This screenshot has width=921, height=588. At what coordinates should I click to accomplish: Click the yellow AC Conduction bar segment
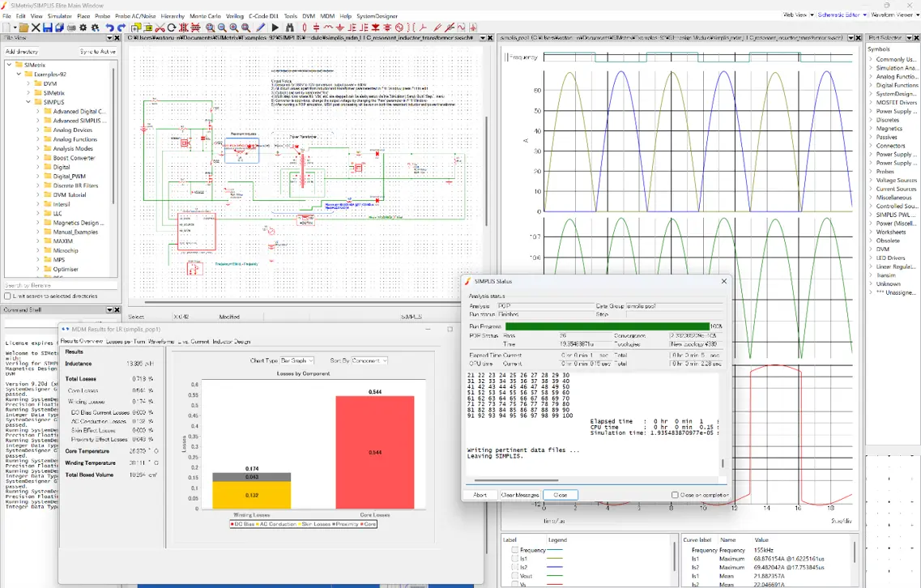(x=251, y=495)
